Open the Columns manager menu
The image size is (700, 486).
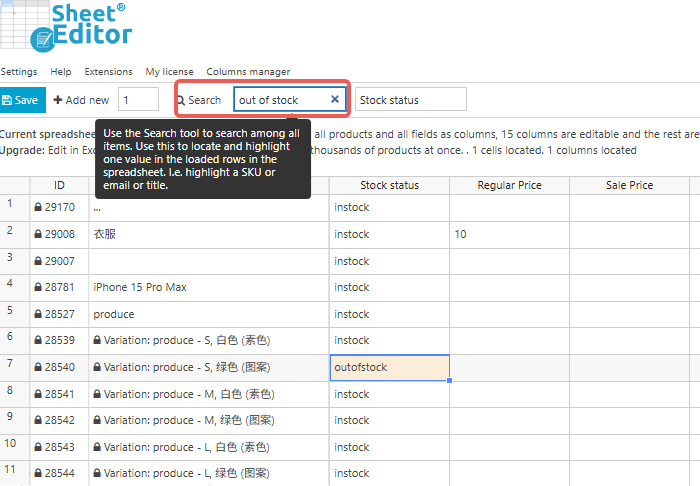click(248, 72)
